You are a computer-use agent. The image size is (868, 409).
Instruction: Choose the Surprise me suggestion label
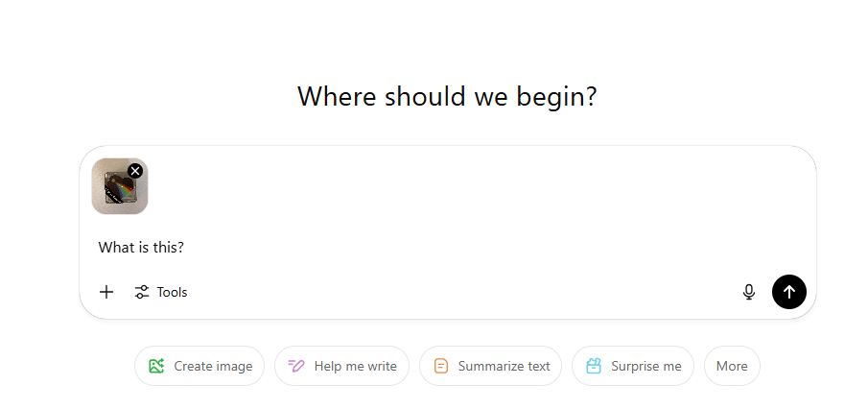click(x=645, y=366)
